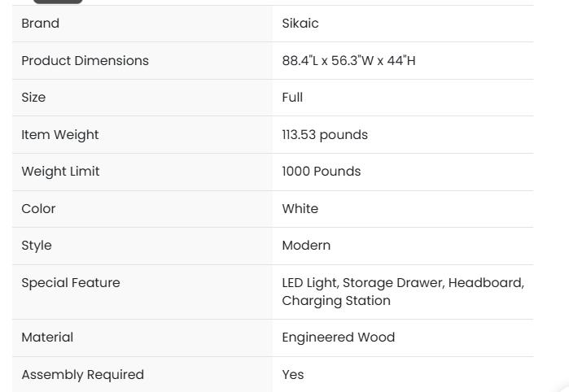Click the Item Weight label

[x=59, y=135]
